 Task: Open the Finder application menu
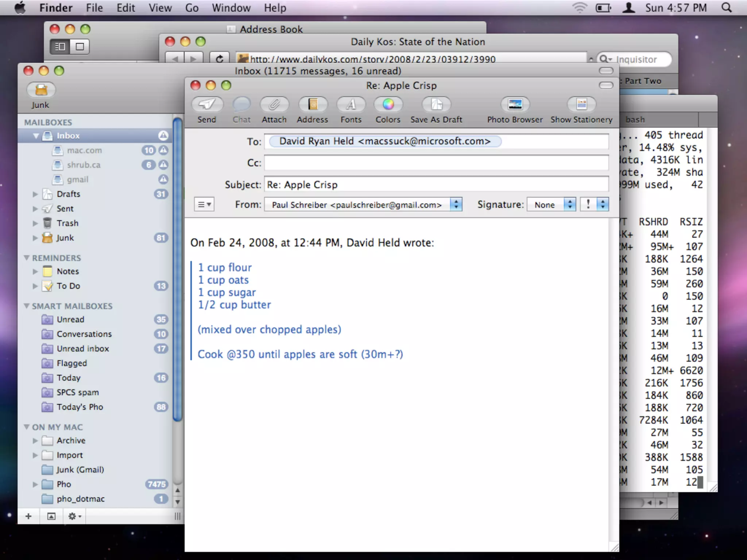point(56,8)
